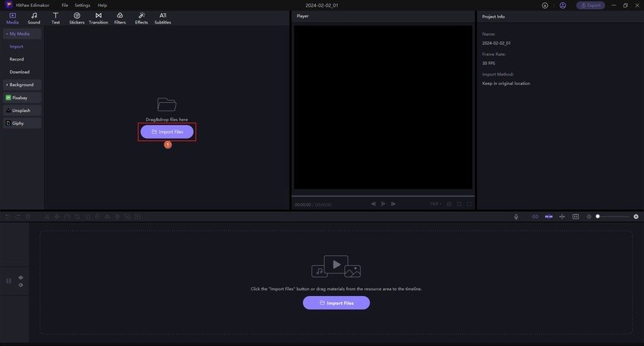Open the Settings menu
Image resolution: width=644 pixels, height=346 pixels.
(x=82, y=5)
